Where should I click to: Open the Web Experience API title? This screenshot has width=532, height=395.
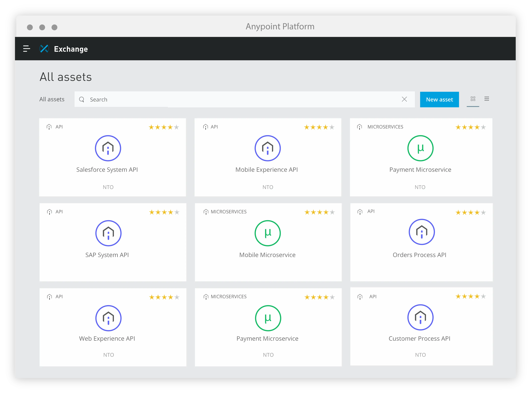107,339
